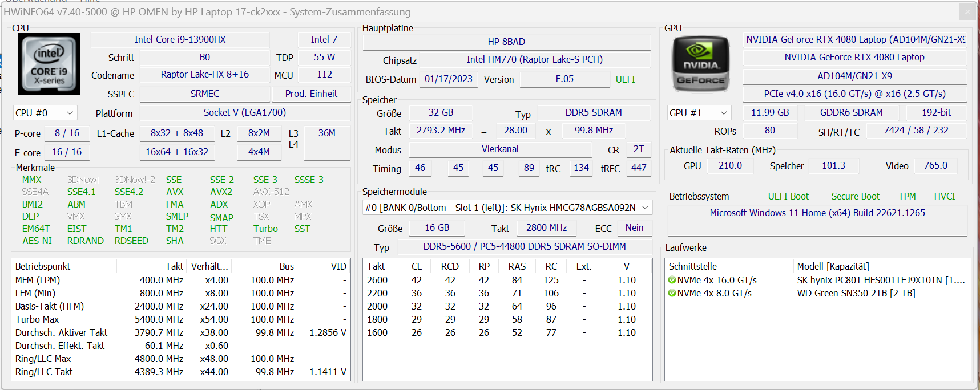The image size is (980, 390).
Task: Click green check icon beside NVMe 4x 8.0 GT/s
Action: [x=672, y=293]
